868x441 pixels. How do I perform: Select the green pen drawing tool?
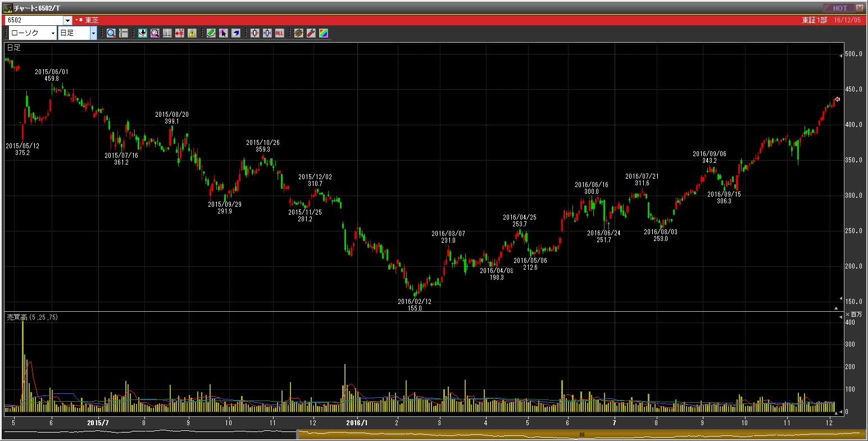(x=211, y=33)
